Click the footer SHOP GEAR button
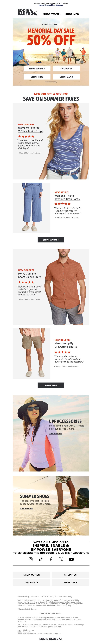 tap(70, 582)
